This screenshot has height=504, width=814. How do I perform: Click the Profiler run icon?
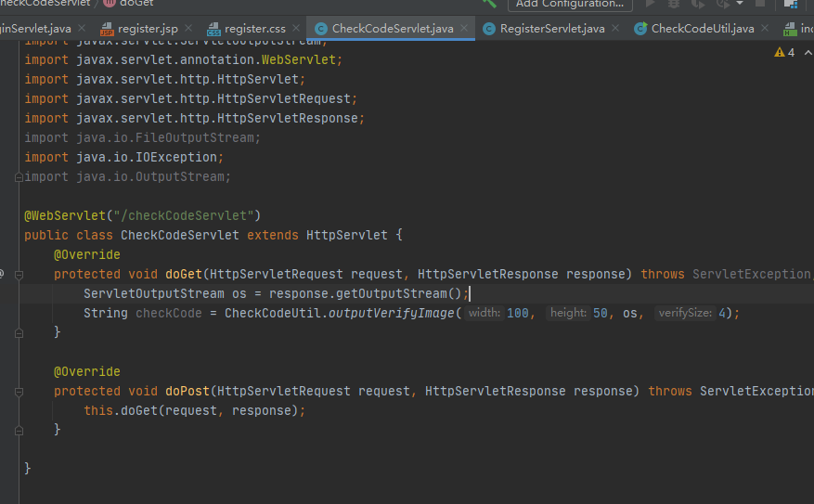[x=723, y=4]
